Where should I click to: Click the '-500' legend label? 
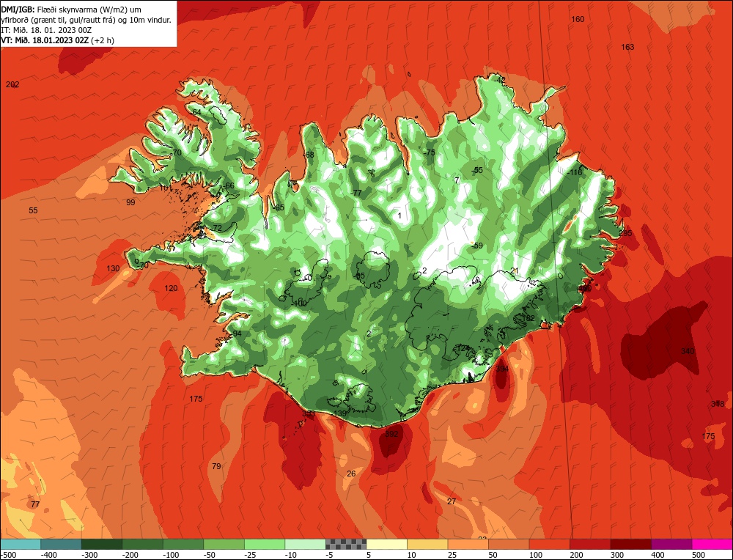[x=10, y=555]
